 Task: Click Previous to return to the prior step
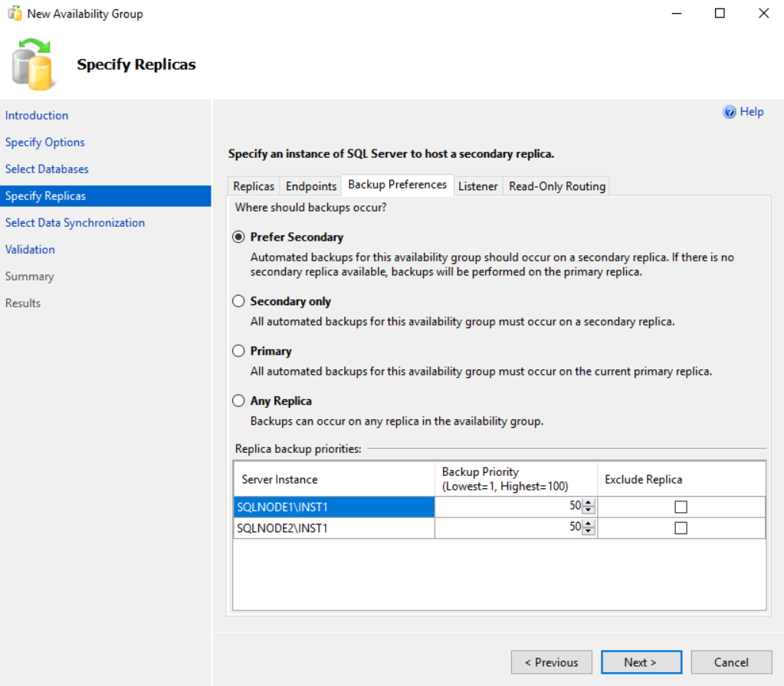[551, 662]
